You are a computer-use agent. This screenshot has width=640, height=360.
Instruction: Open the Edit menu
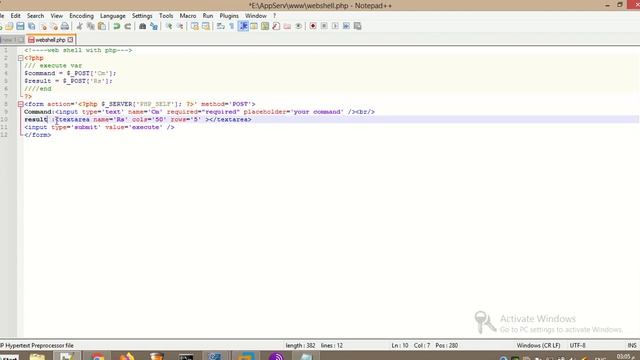[16, 16]
